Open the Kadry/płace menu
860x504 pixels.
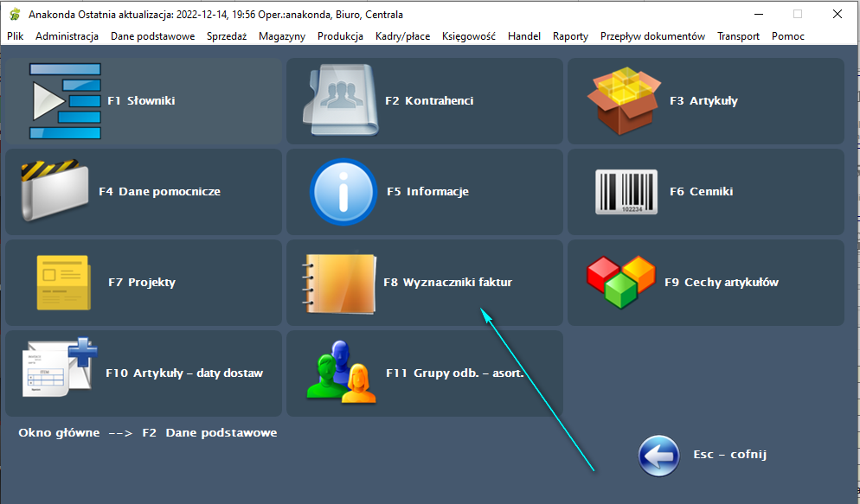point(402,36)
